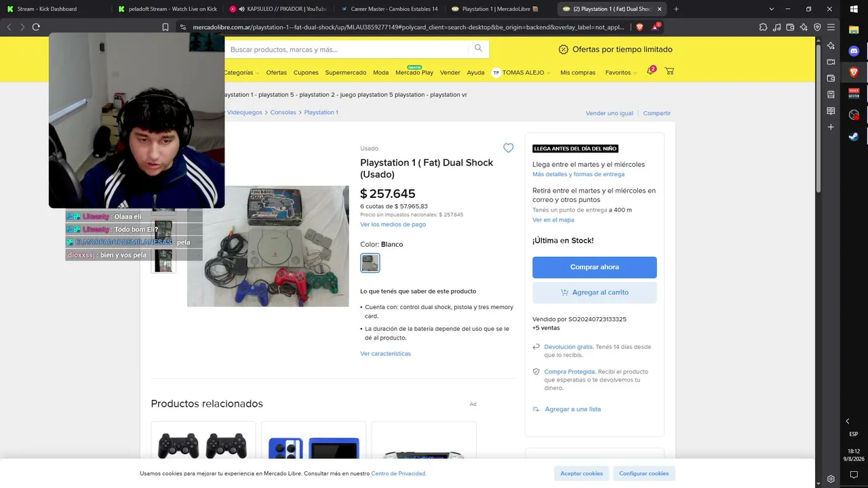Viewport: 868px width, 488px height.
Task: Open sidebar settings gear
Action: pos(831,479)
